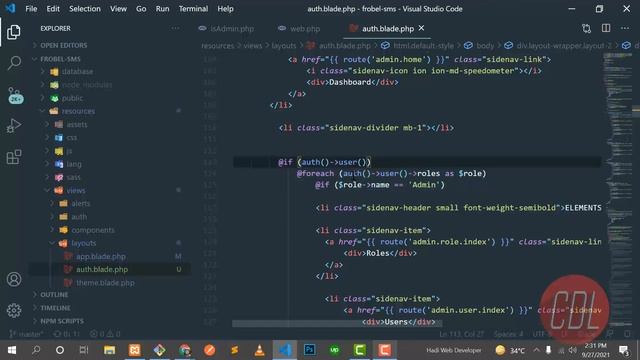Expand the node_modules folder

pos(87,85)
